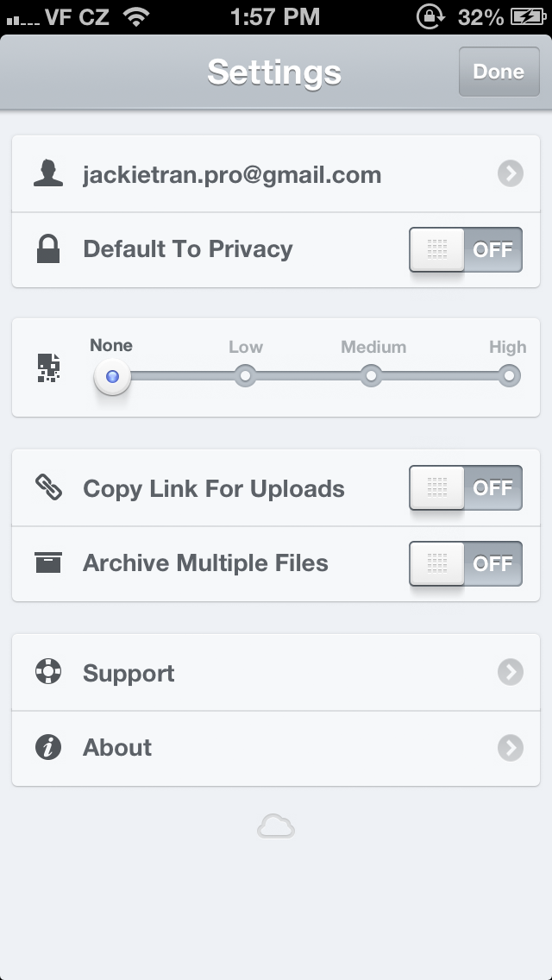This screenshot has height=980, width=552.
Task: Tap the jackietran.pro@gmail.com account link
Action: [232, 175]
